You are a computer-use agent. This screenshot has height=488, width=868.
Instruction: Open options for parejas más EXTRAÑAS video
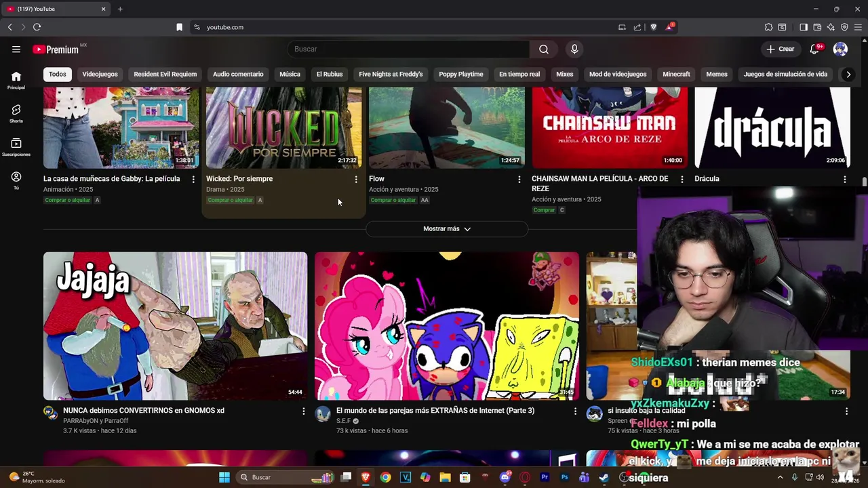pos(575,411)
